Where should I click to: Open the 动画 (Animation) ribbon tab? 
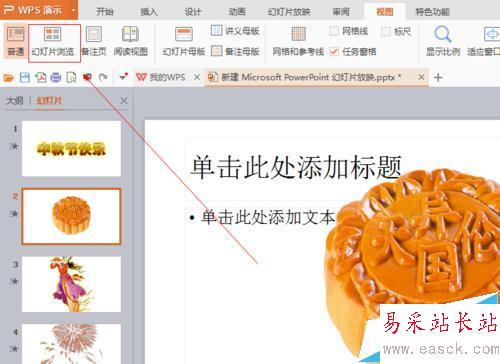[x=237, y=12]
